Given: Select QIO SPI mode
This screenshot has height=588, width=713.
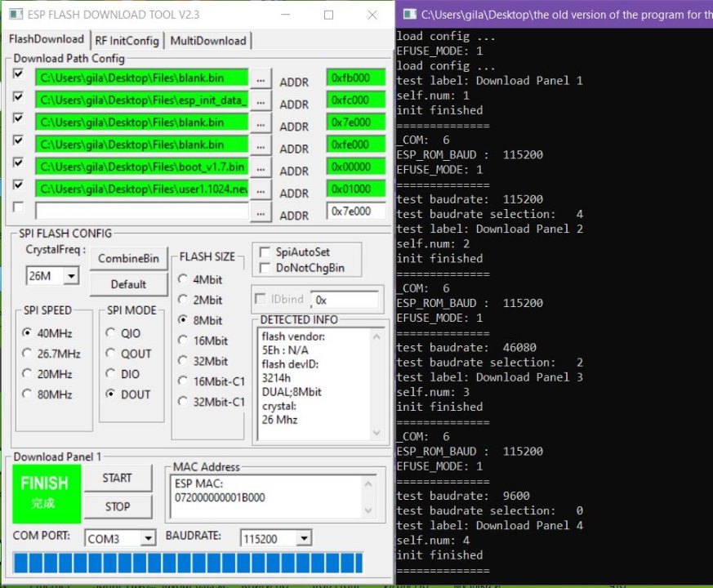Looking at the screenshot, I should 123,333.
